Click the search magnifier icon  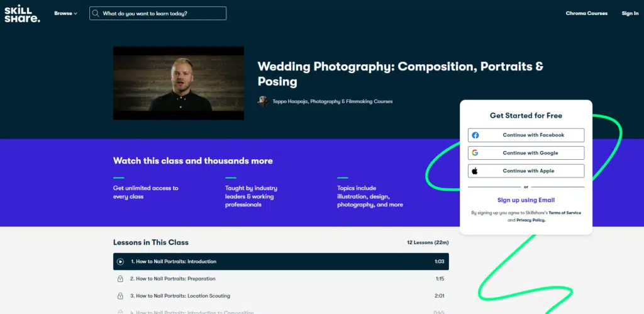[x=96, y=13]
